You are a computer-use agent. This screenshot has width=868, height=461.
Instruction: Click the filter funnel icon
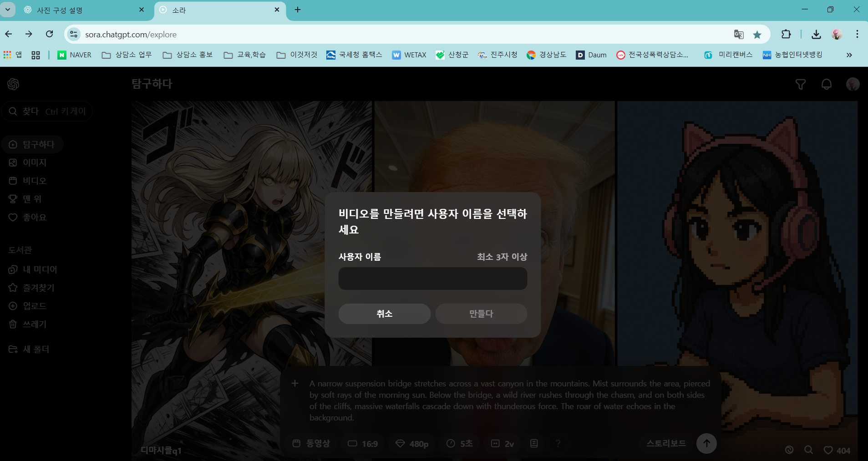(800, 84)
